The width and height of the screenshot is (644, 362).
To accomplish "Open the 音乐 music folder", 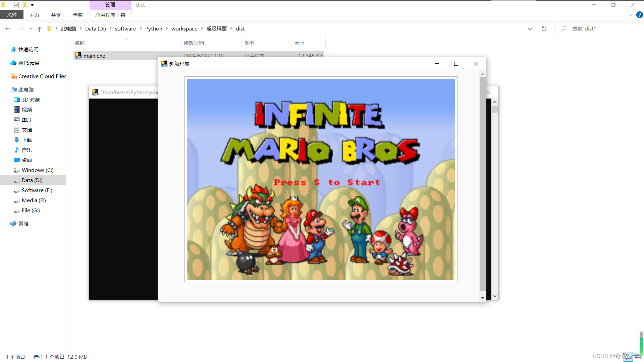I will pos(26,150).
